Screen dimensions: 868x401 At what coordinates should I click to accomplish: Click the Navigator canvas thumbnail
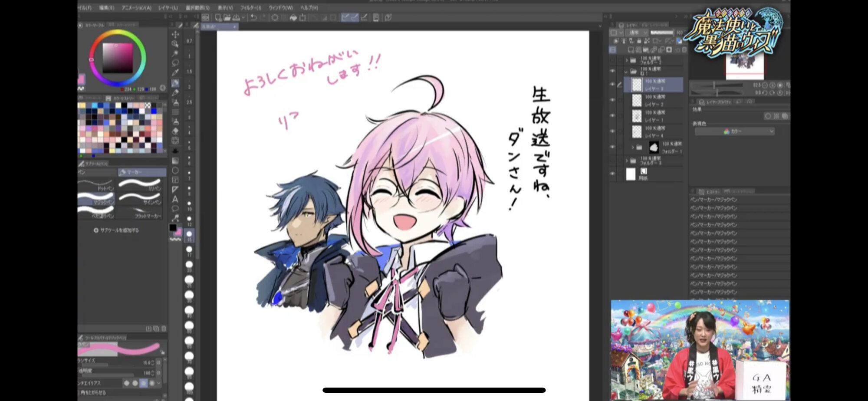745,67
